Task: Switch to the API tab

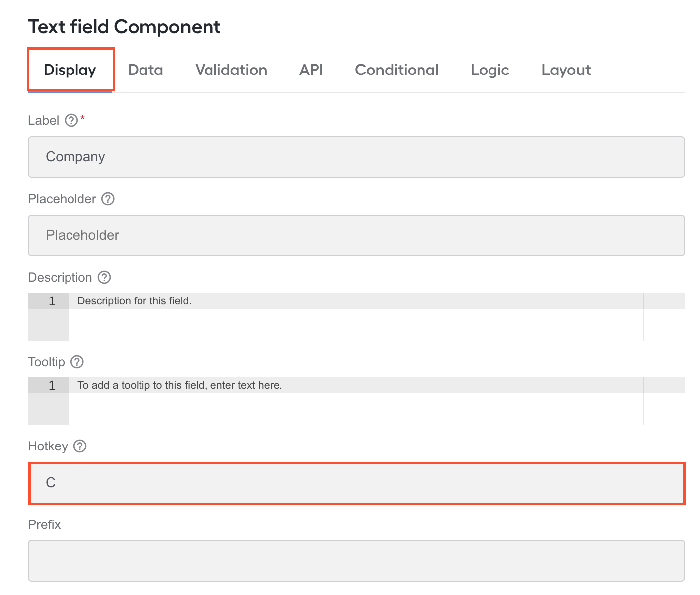Action: (x=311, y=70)
